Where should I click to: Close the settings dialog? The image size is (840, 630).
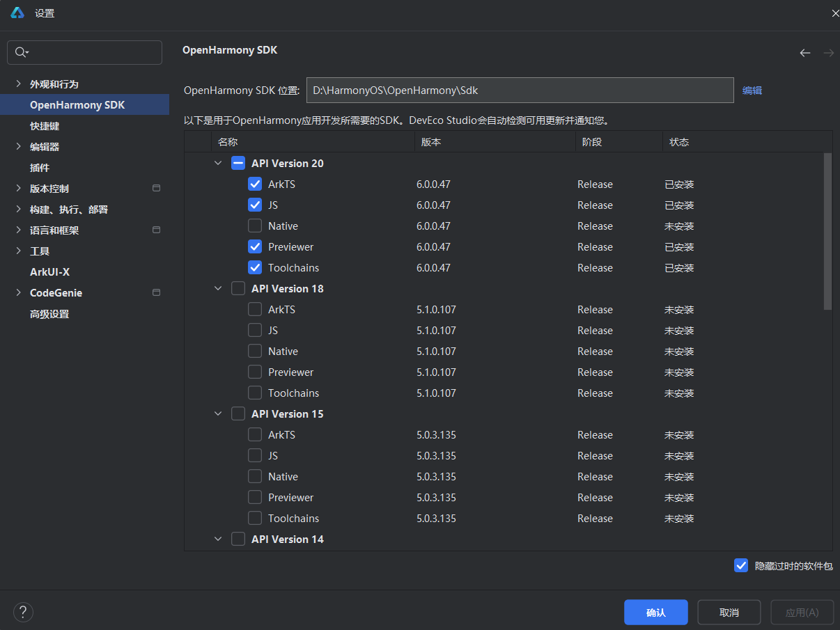coord(835,13)
